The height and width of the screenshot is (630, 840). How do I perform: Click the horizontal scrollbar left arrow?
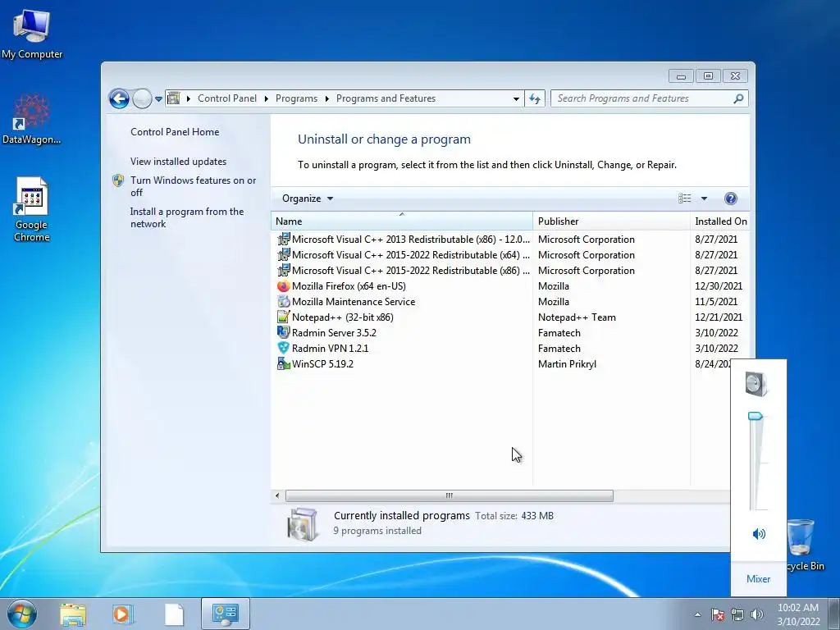click(277, 495)
